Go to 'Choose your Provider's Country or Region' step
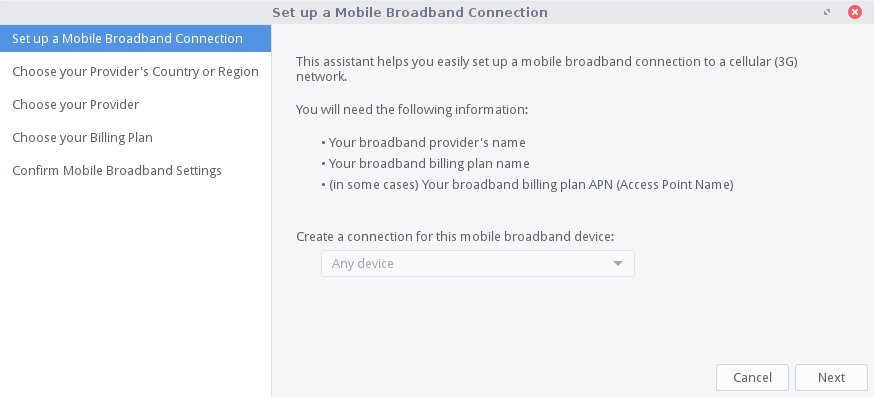This screenshot has width=874, height=397. coord(135,71)
